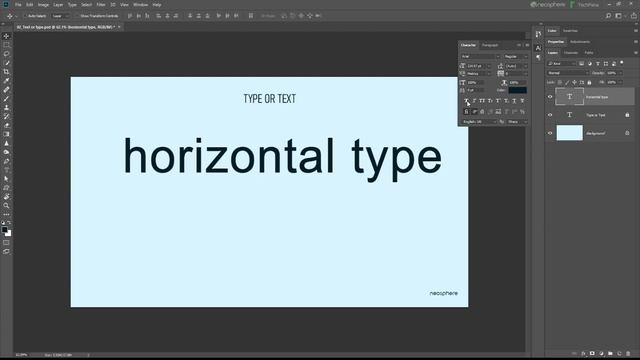Toggle Faux Italic in Character panel
640x360 pixels.
point(474,101)
